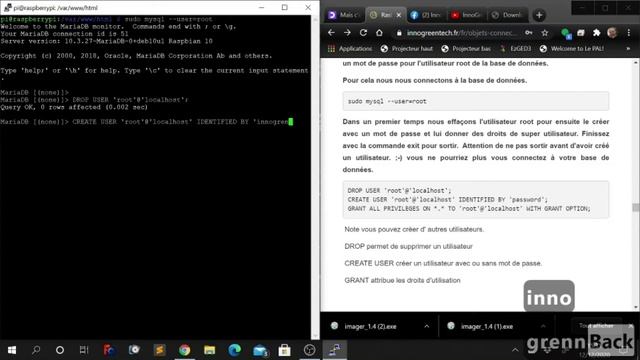The height and width of the screenshot is (360, 640).
Task: Expand the hidden bookmarks chevron
Action: [x=628, y=49]
